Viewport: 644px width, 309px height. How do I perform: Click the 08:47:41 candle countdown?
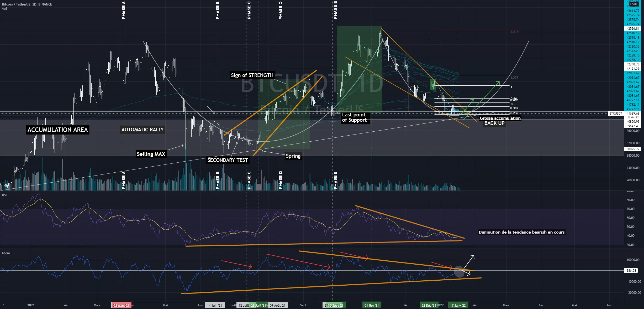633,117
